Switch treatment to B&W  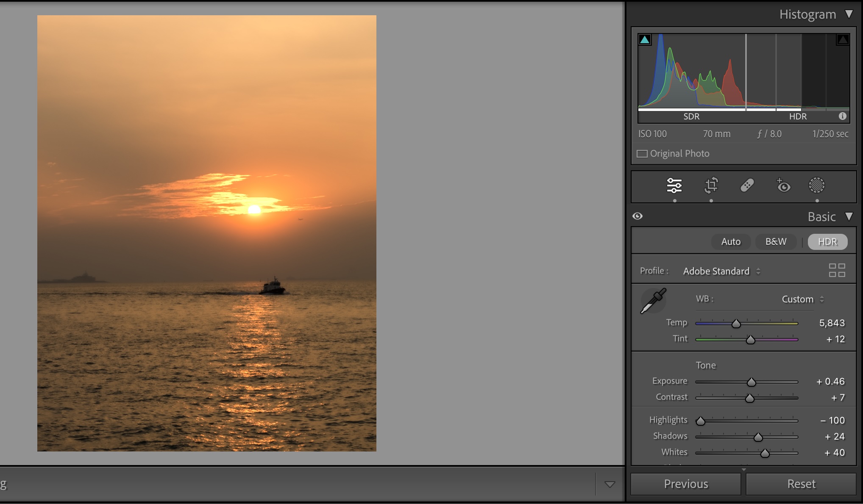776,242
